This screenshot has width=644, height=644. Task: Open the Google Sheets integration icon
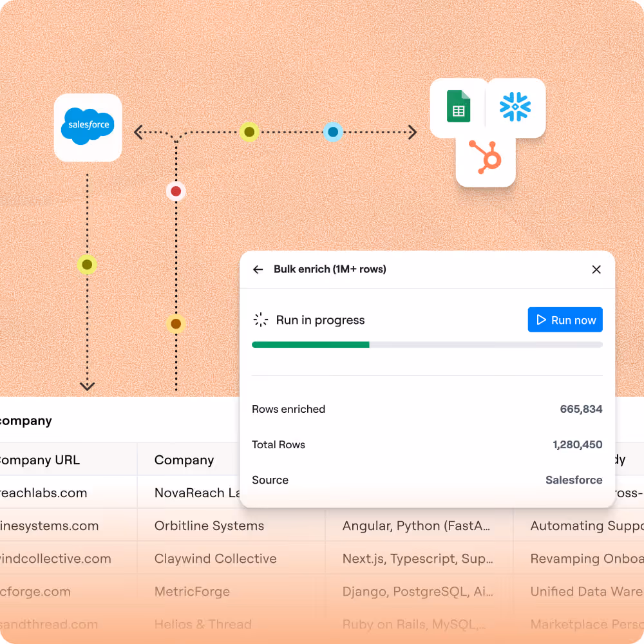[x=459, y=106]
